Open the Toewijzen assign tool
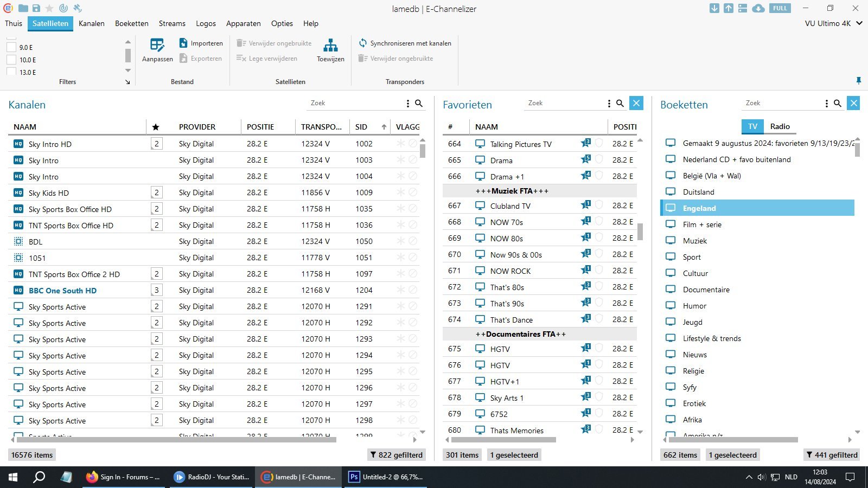The height and width of the screenshot is (488, 868). (330, 46)
